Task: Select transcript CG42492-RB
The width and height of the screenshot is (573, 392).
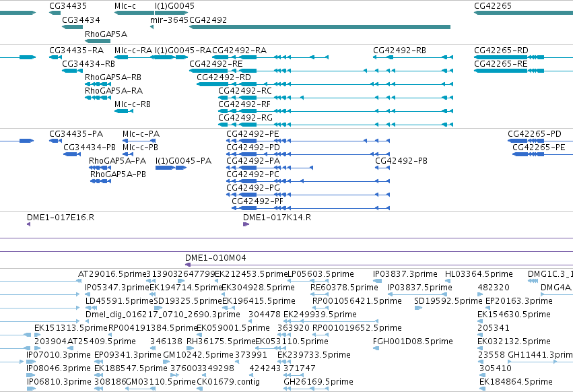Action: point(413,57)
